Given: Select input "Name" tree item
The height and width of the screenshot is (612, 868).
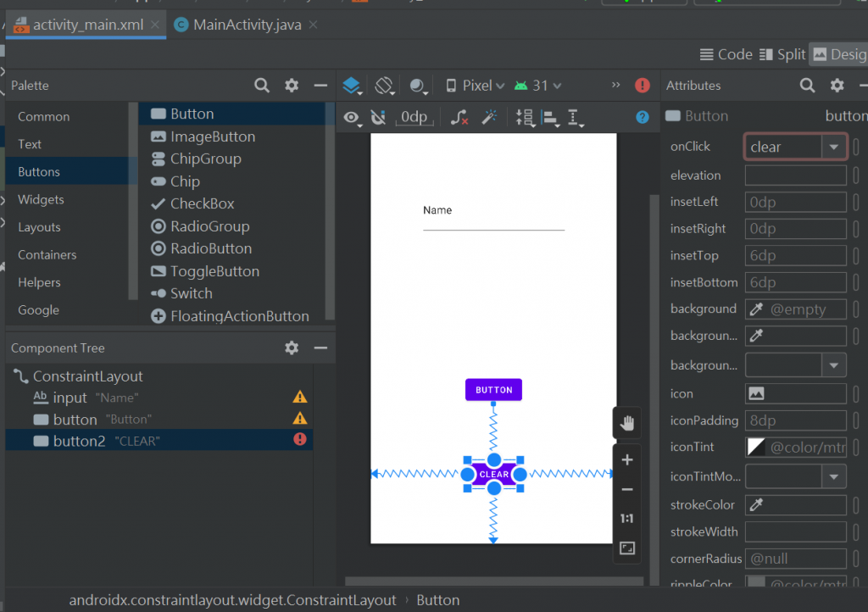Looking at the screenshot, I should (159, 398).
